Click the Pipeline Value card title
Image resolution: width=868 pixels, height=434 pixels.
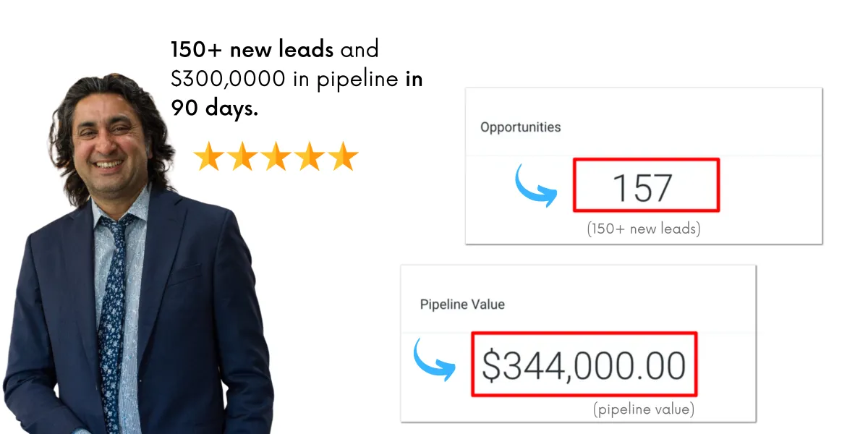pos(462,305)
